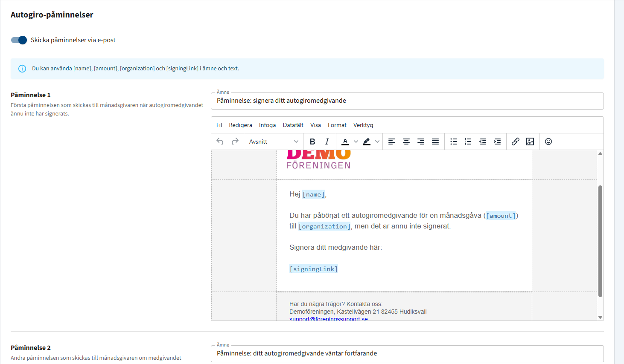Click 'Har du några frågor? Kontakta oss:' text
Screen dimensions: 624x364
(x=336, y=304)
